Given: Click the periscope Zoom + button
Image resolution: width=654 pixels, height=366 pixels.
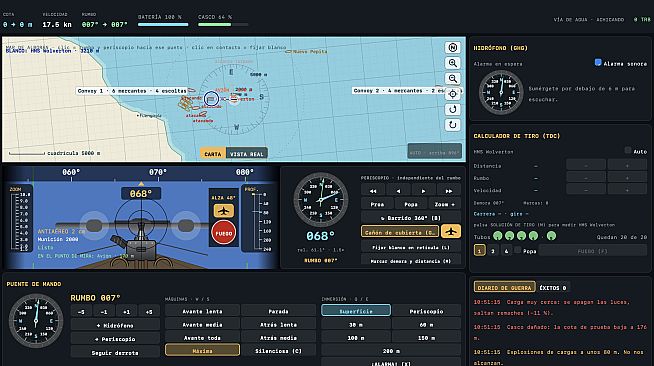Looking at the screenshot, I should coord(445,204).
